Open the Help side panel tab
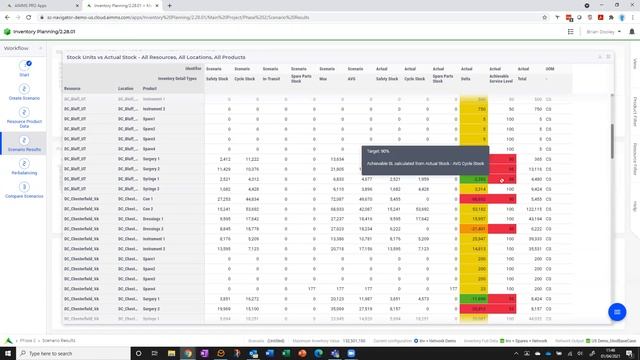 pyautogui.click(x=635, y=206)
